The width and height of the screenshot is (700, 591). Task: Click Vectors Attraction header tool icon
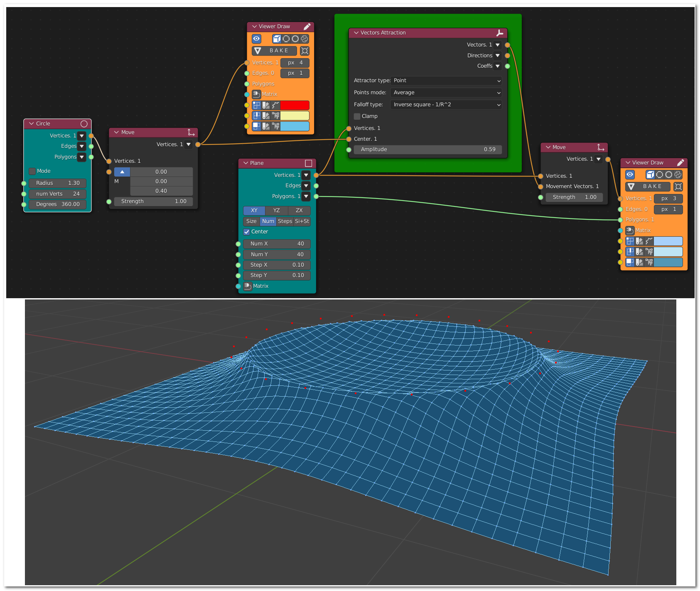(500, 33)
